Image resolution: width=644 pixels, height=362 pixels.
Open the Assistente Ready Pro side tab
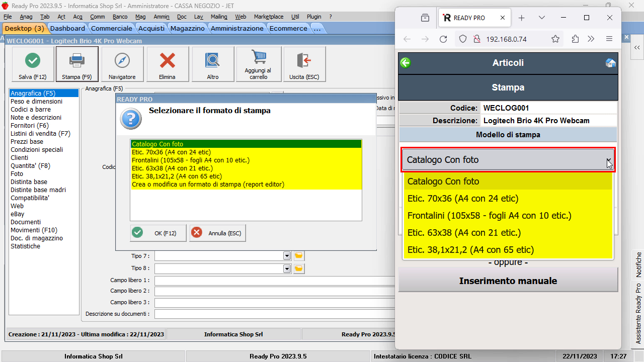point(638,314)
